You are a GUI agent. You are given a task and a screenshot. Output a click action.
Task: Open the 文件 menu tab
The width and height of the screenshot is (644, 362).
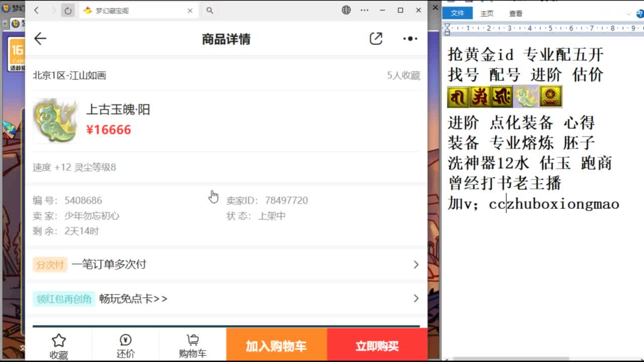click(x=457, y=14)
